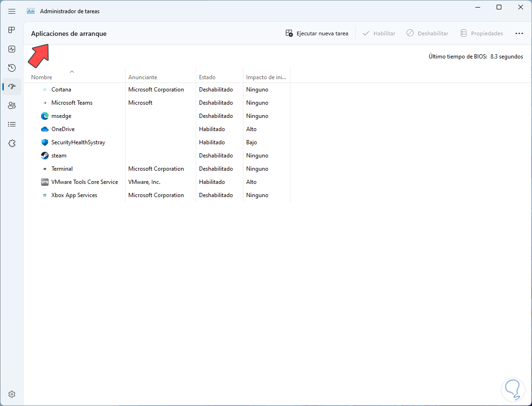Open Task Manager settings gear
532x406 pixels.
pyautogui.click(x=12, y=394)
